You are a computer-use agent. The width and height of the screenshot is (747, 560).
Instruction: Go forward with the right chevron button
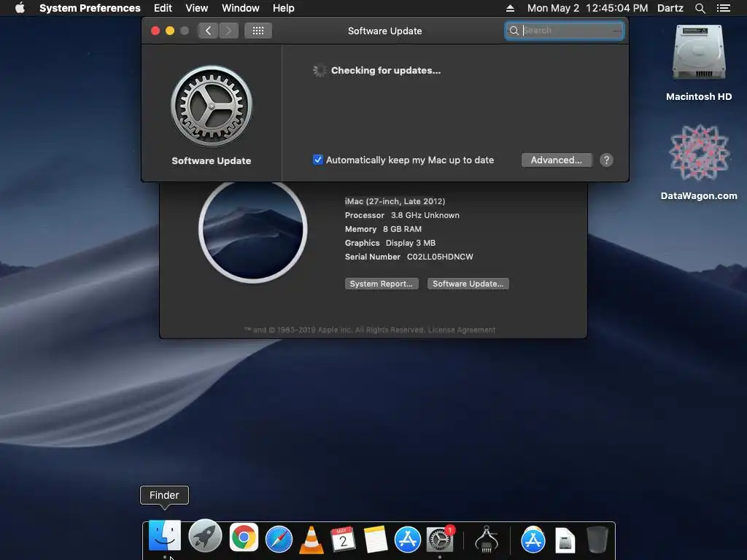point(228,31)
